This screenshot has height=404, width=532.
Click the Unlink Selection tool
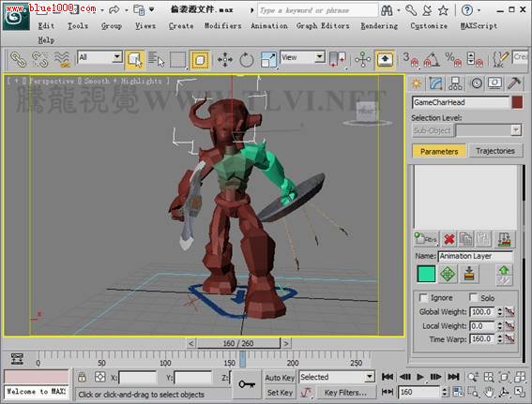click(40, 60)
